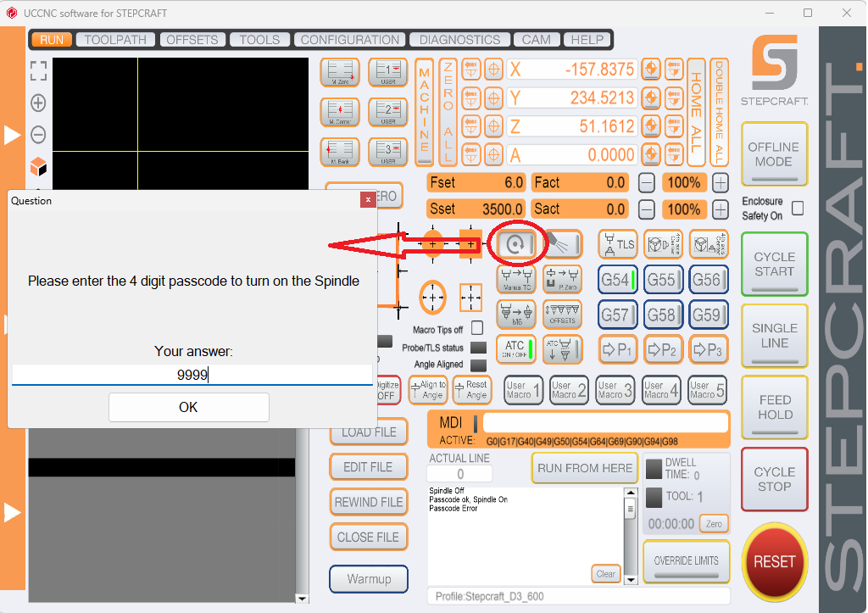This screenshot has height=613, width=868.
Task: Jump to the P1 position button
Action: click(618, 349)
